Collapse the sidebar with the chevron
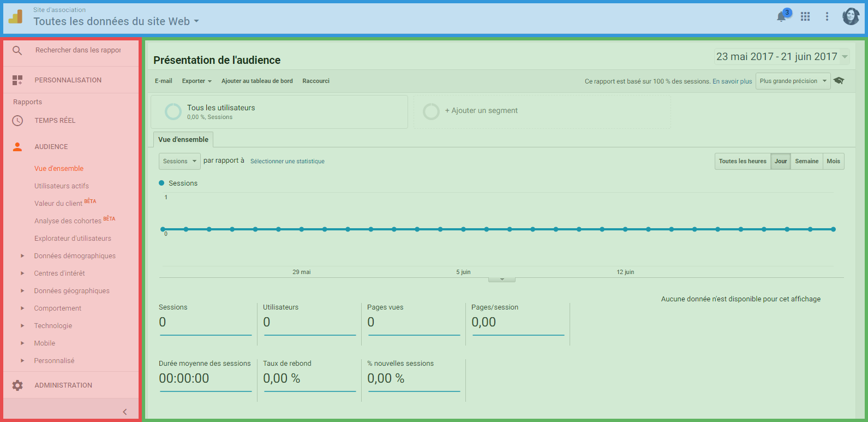 click(x=125, y=412)
